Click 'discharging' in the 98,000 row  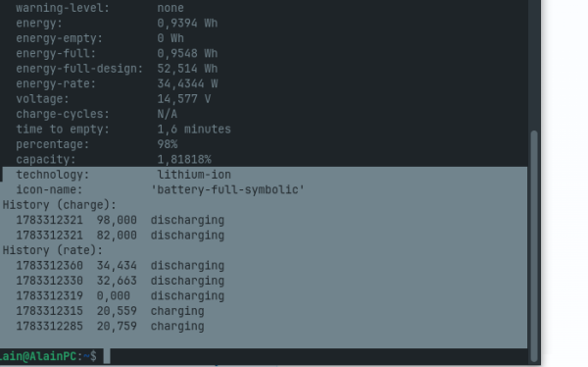pyautogui.click(x=187, y=221)
